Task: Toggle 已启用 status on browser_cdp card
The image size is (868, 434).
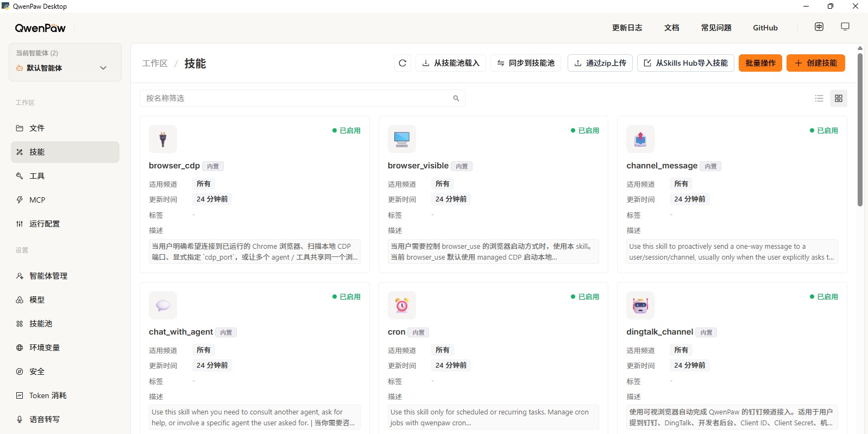Action: click(x=347, y=130)
